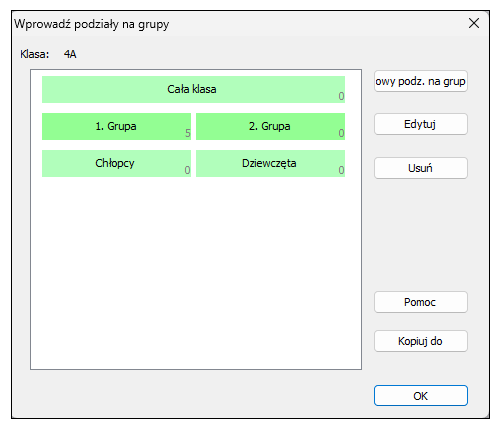The height and width of the screenshot is (429, 499).
Task: Click the count 0 in Chłopcy
Action: 187,170
